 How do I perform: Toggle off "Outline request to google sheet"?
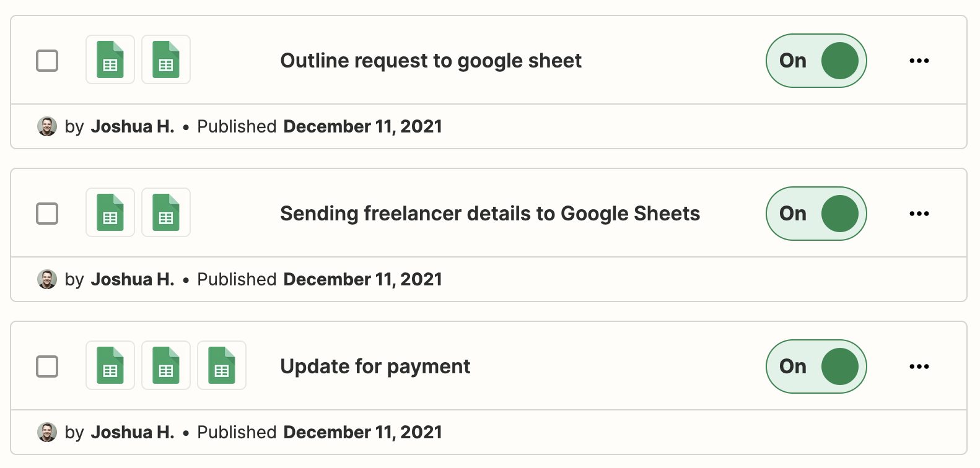816,61
